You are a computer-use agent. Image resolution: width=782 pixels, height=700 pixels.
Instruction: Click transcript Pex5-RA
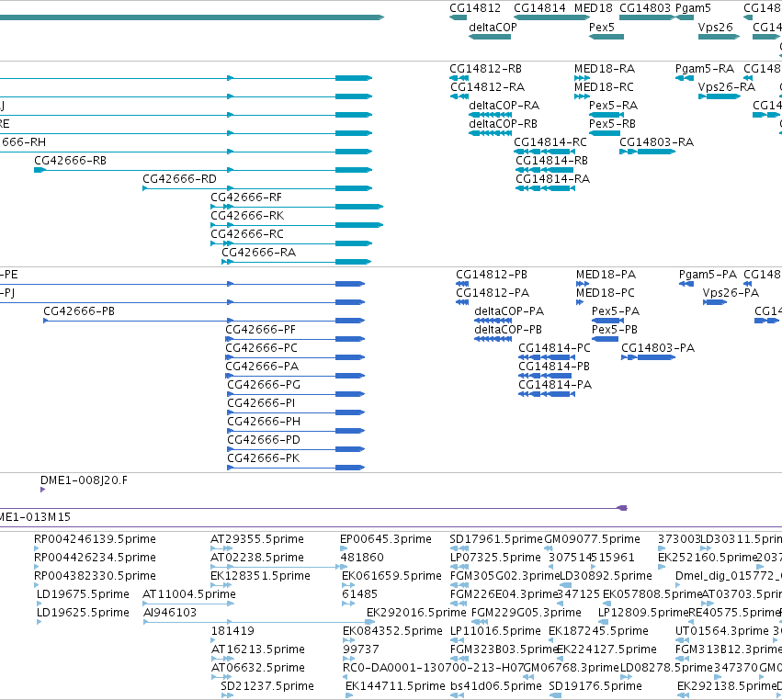click(613, 106)
